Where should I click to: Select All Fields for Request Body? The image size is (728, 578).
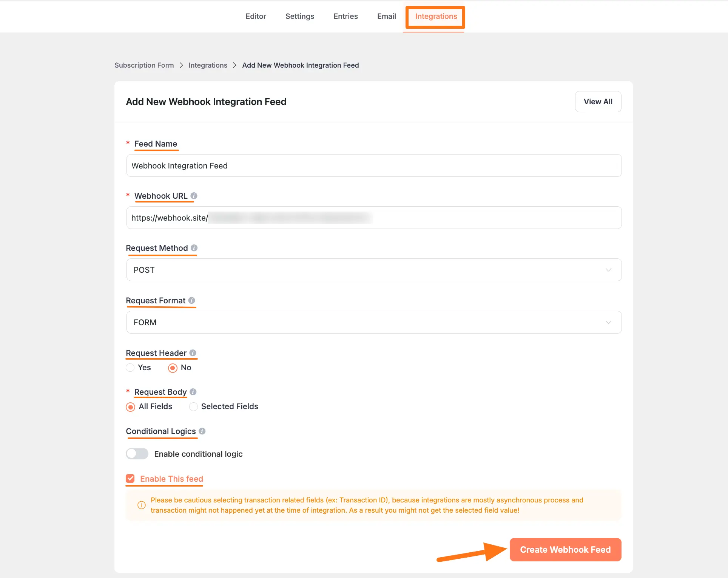130,406
